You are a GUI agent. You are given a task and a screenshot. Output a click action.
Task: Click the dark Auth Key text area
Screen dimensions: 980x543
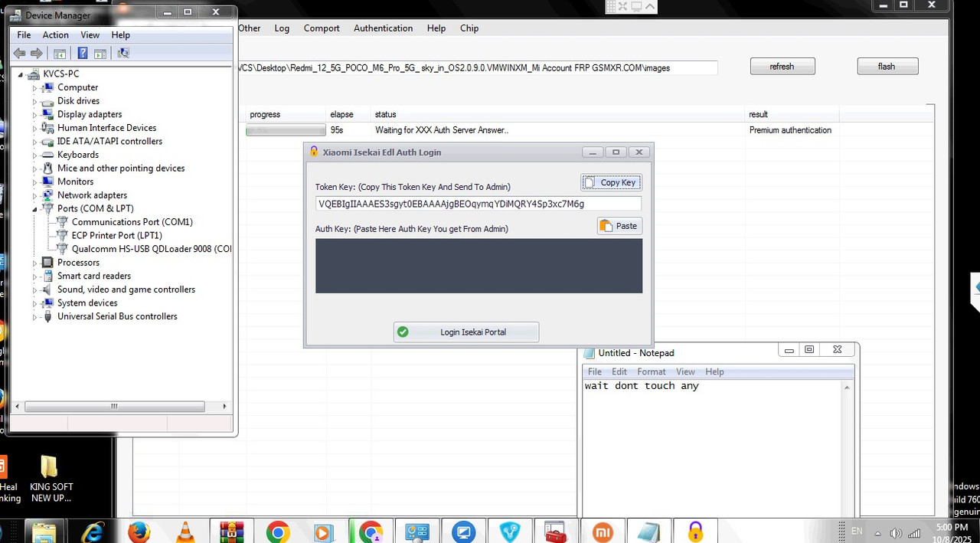(x=479, y=266)
